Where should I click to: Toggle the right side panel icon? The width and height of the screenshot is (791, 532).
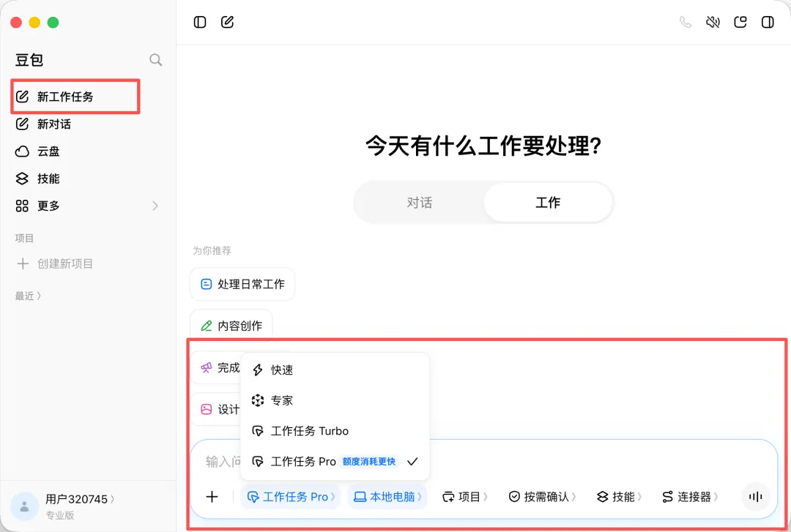(768, 22)
